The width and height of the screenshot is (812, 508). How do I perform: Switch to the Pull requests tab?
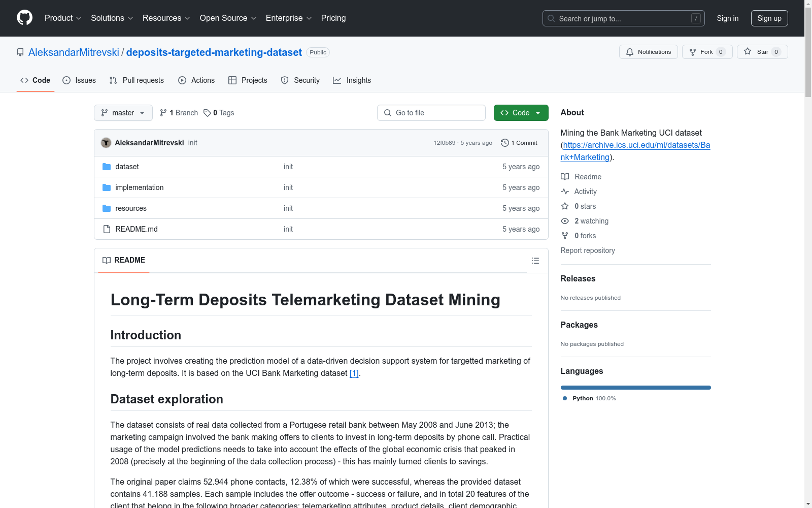(137, 80)
